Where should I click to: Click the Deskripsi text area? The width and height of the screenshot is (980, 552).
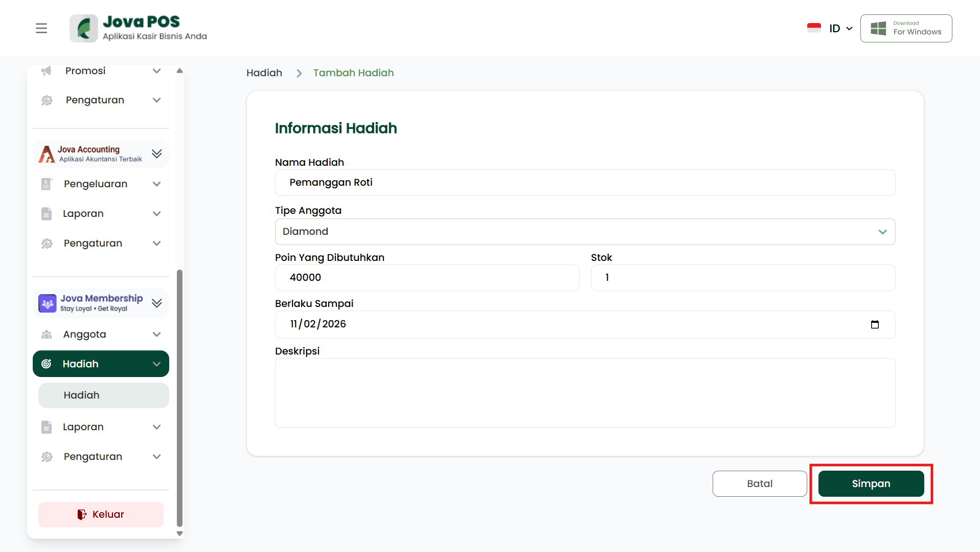pyautogui.click(x=584, y=393)
